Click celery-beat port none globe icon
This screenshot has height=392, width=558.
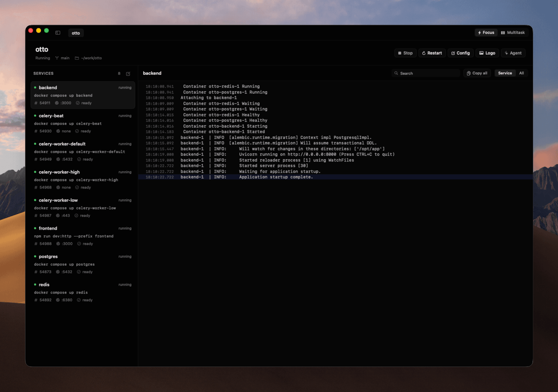(58, 131)
